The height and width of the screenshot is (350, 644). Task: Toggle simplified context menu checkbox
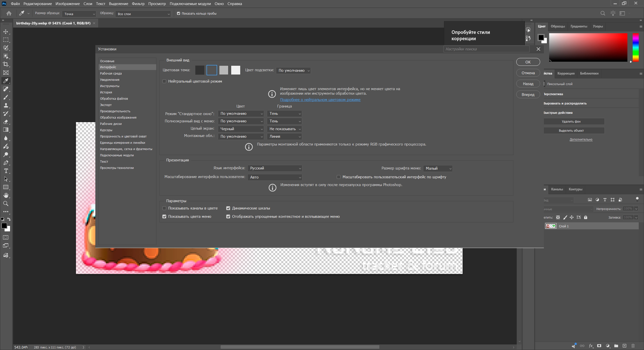click(228, 217)
